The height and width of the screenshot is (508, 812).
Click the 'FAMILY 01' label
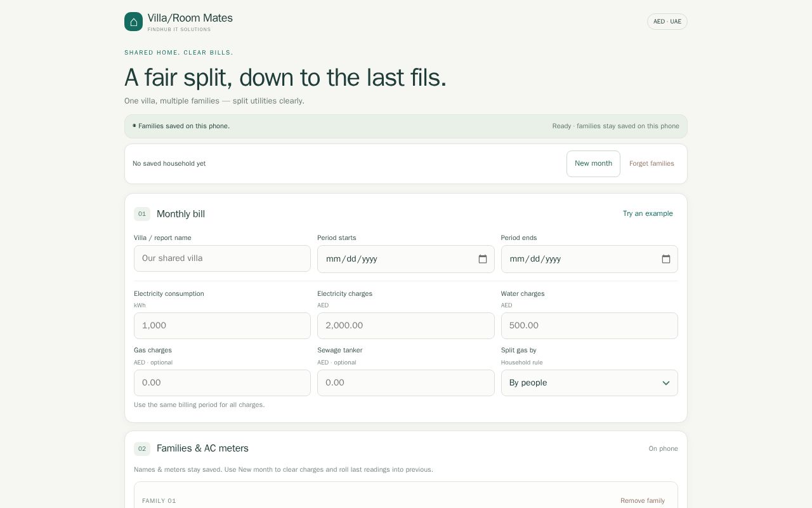tap(159, 501)
